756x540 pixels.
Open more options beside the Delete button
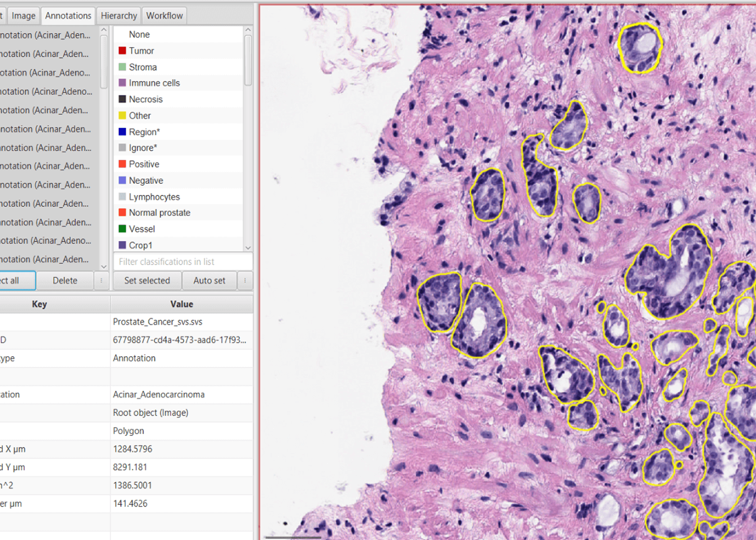click(x=102, y=280)
